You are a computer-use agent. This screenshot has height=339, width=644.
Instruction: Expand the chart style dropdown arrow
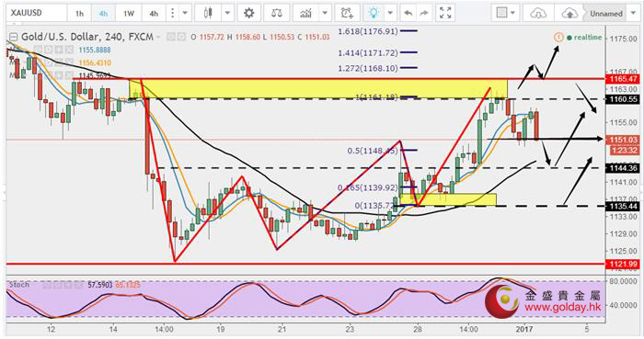pos(227,13)
